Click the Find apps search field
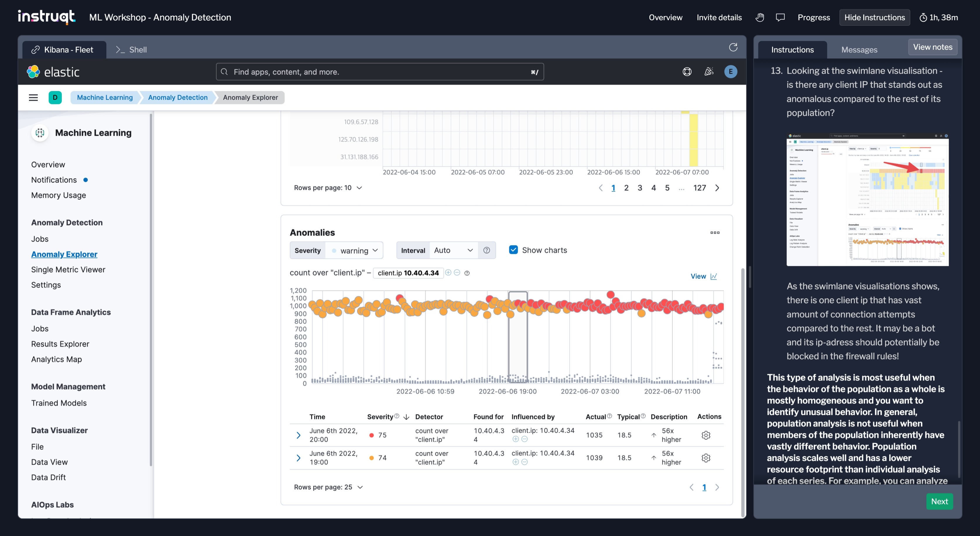Image resolution: width=980 pixels, height=536 pixels. click(x=380, y=72)
